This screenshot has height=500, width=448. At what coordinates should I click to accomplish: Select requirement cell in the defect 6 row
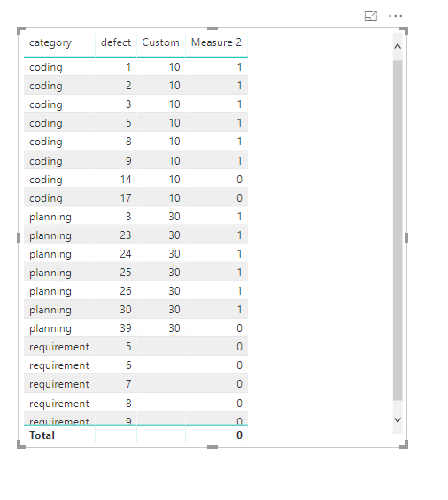(59, 365)
